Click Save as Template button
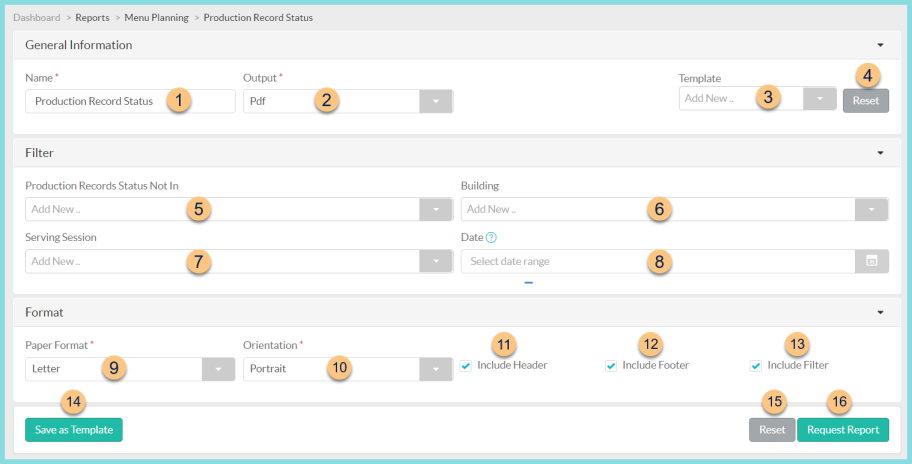This screenshot has width=912, height=464. (x=74, y=430)
